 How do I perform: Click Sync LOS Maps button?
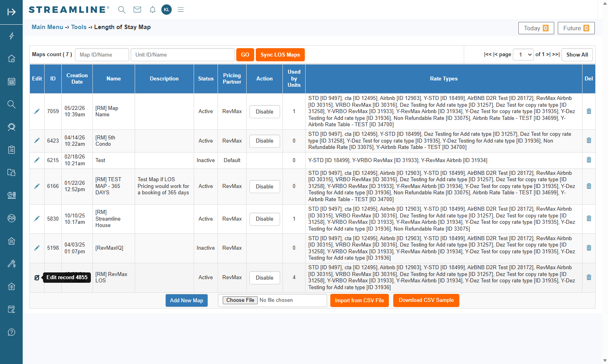pyautogui.click(x=280, y=55)
